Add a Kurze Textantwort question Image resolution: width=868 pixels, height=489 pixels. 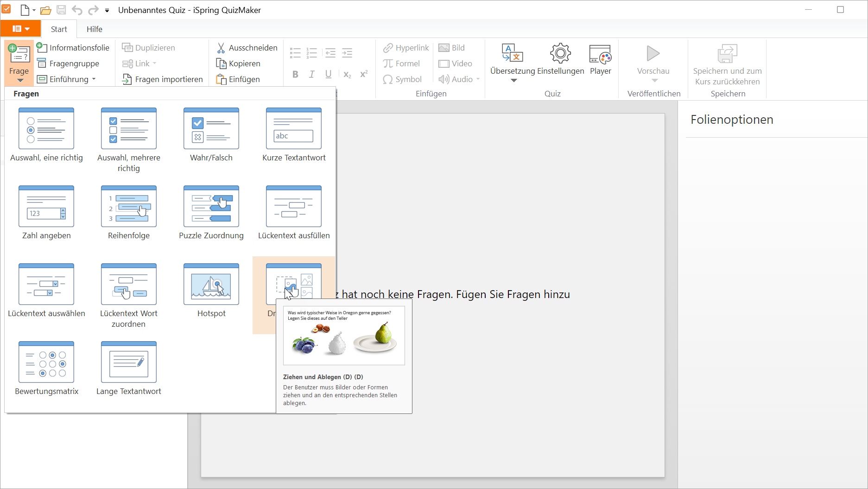tap(294, 129)
